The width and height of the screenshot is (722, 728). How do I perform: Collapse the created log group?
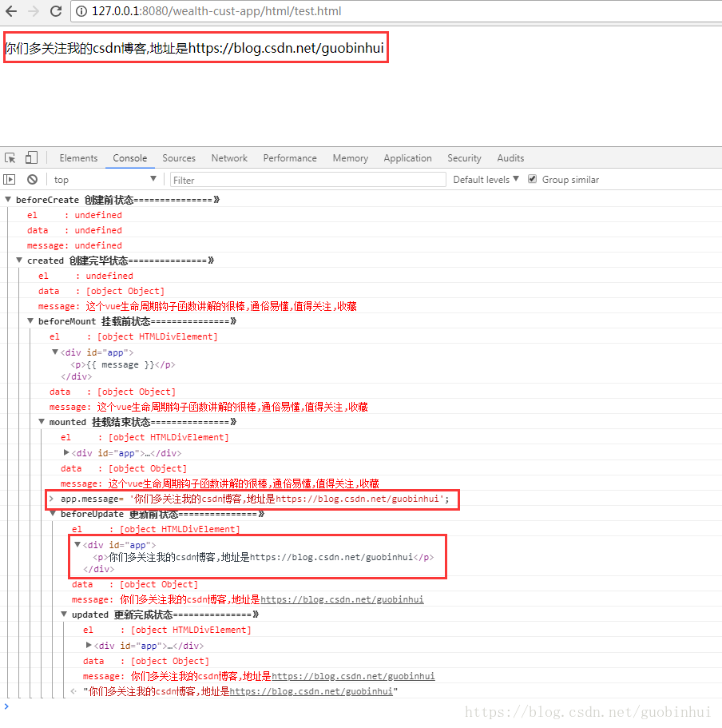[19, 261]
